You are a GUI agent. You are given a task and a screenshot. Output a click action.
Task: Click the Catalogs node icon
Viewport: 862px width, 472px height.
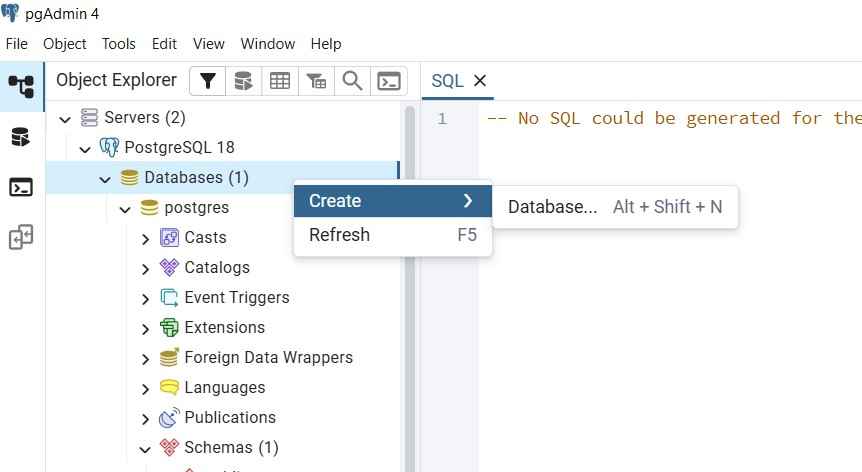169,267
